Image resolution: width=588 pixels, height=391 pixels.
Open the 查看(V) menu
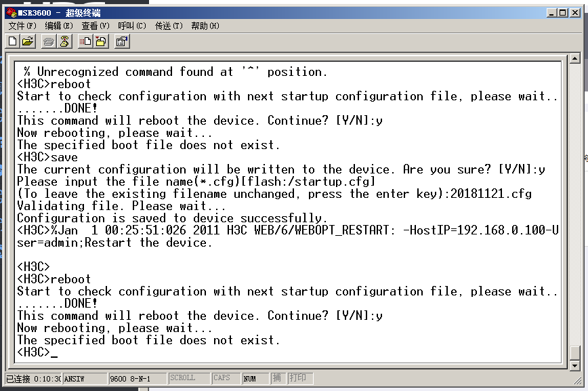(x=96, y=26)
